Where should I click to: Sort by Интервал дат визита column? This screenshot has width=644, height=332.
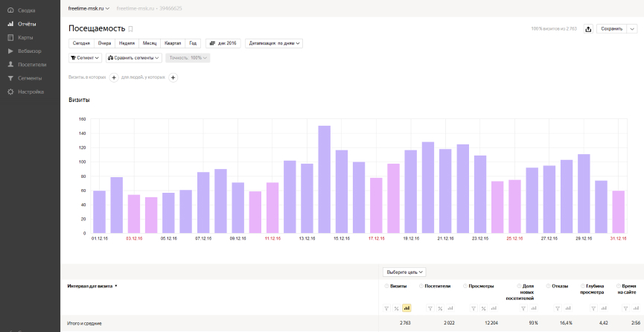pos(92,286)
